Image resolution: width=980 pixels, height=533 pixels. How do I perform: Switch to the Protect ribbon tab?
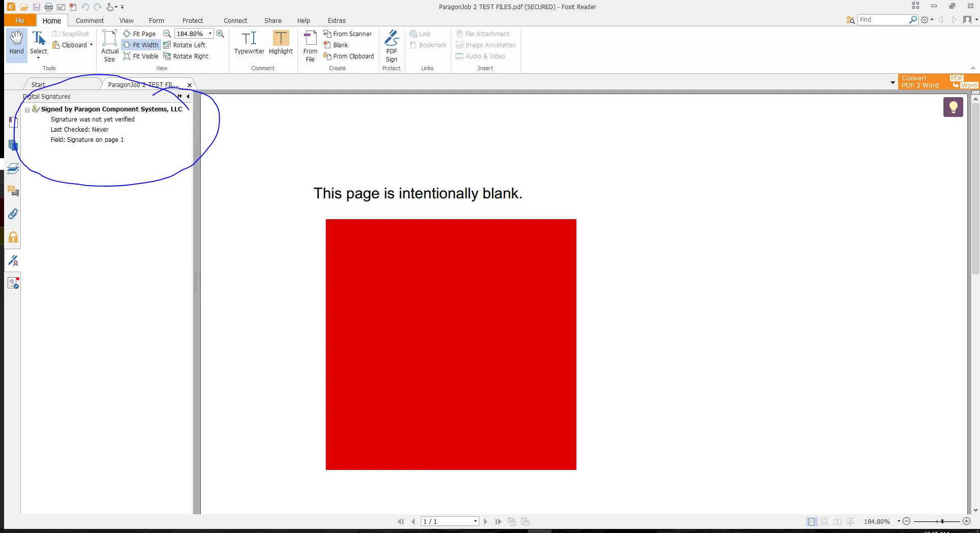point(193,20)
